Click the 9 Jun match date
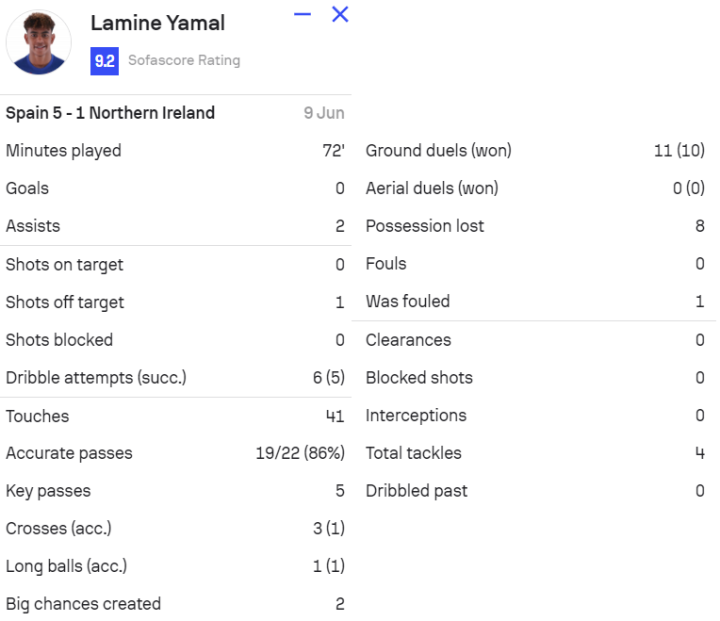The width and height of the screenshot is (720, 621). [x=324, y=113]
